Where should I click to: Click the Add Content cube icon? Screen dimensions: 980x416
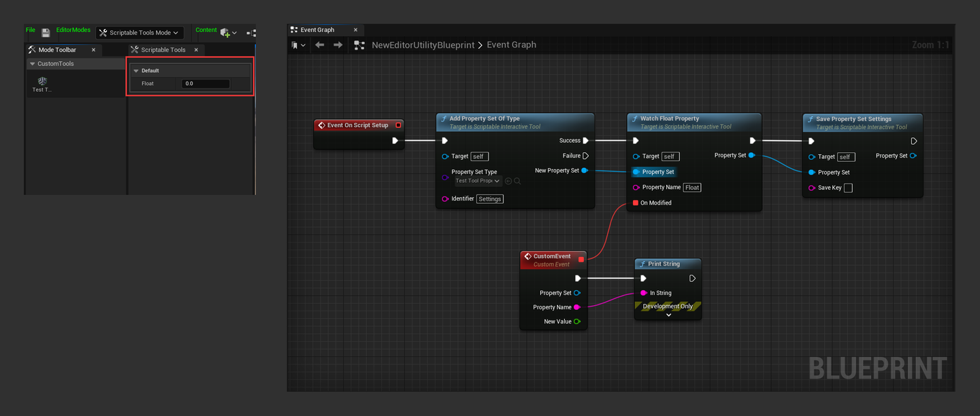[226, 33]
